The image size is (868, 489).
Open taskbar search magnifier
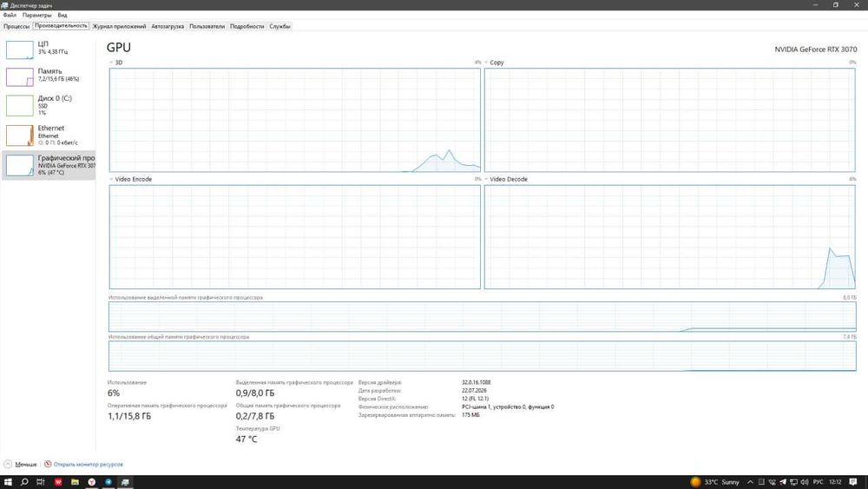(x=24, y=482)
